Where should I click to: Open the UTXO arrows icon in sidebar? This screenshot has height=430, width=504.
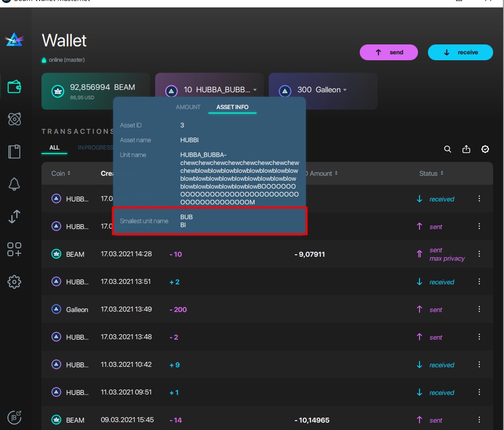14,216
